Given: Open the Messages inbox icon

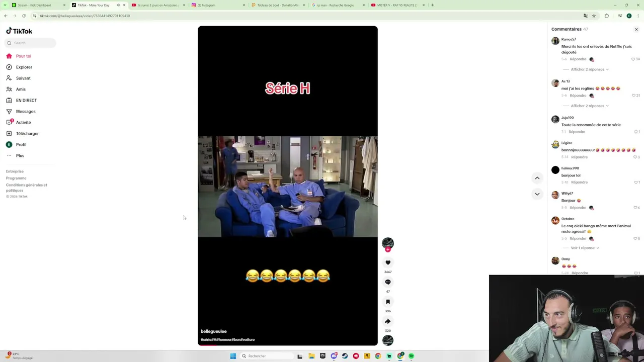Looking at the screenshot, I should coord(9,111).
